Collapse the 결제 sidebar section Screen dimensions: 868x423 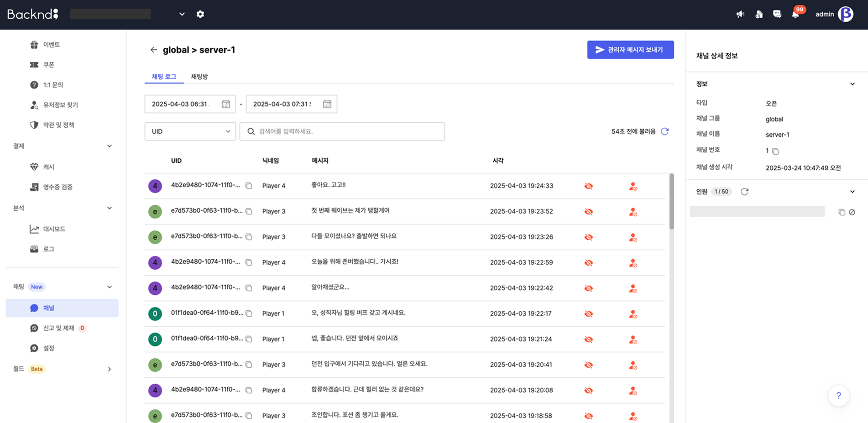(x=110, y=146)
